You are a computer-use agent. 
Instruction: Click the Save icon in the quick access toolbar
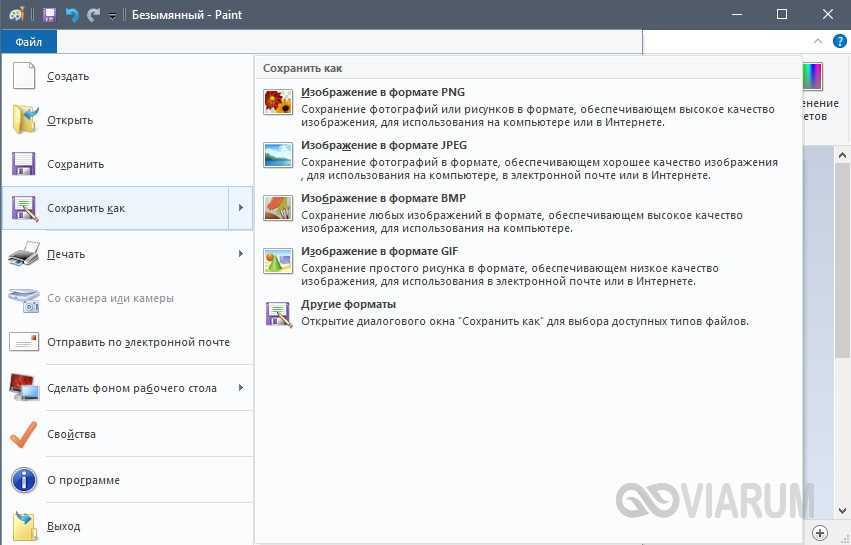click(x=49, y=14)
